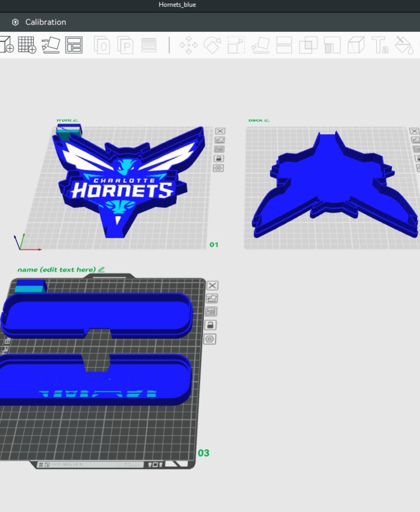Select the Seam painting cube tool

pyautogui.click(x=356, y=45)
